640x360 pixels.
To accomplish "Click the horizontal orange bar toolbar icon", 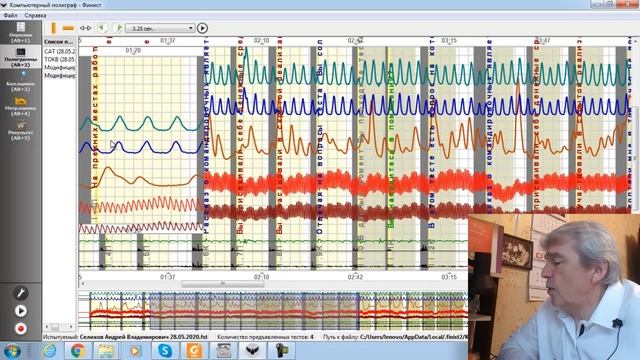I will coord(68,28).
